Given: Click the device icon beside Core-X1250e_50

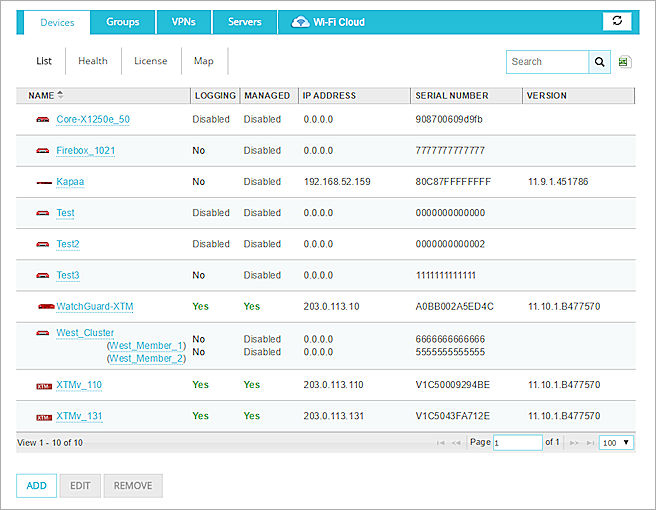Looking at the screenshot, I should [43, 120].
